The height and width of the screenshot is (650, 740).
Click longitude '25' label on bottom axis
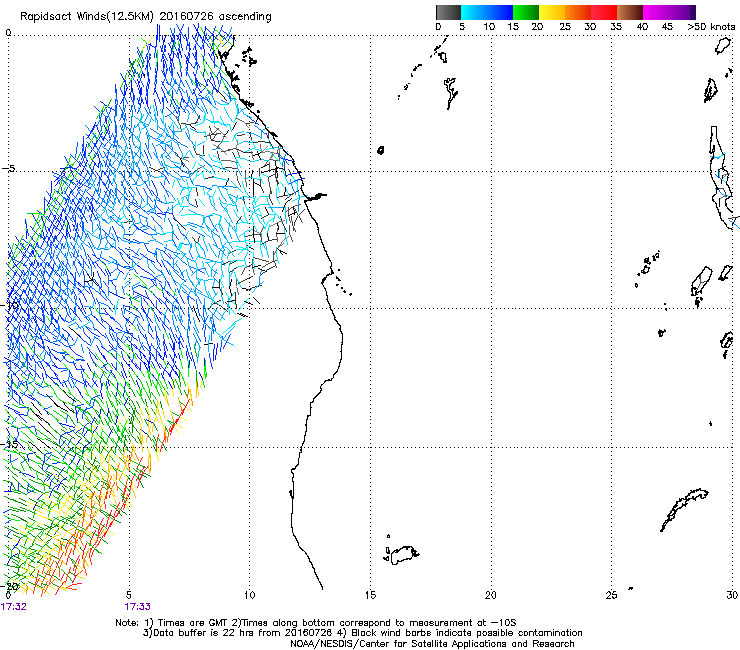coord(611,595)
